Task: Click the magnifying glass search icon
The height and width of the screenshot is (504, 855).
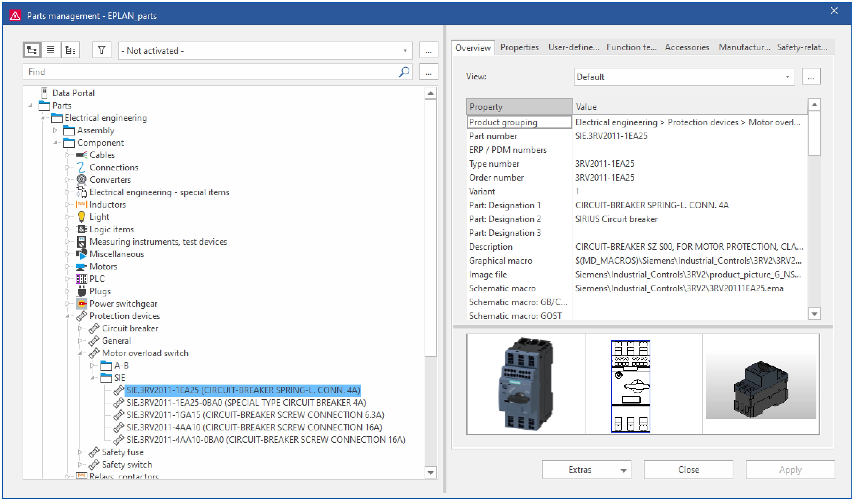Action: coord(404,72)
